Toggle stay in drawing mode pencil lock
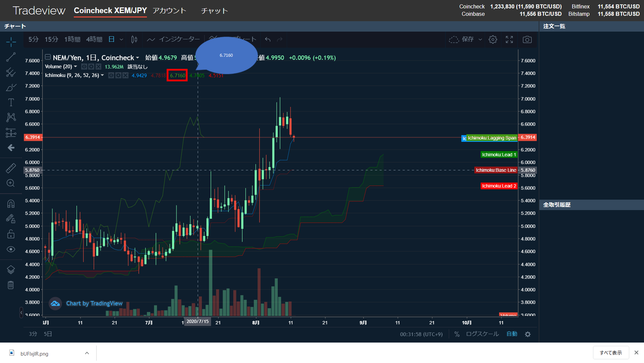The height and width of the screenshot is (363, 644). 11,219
